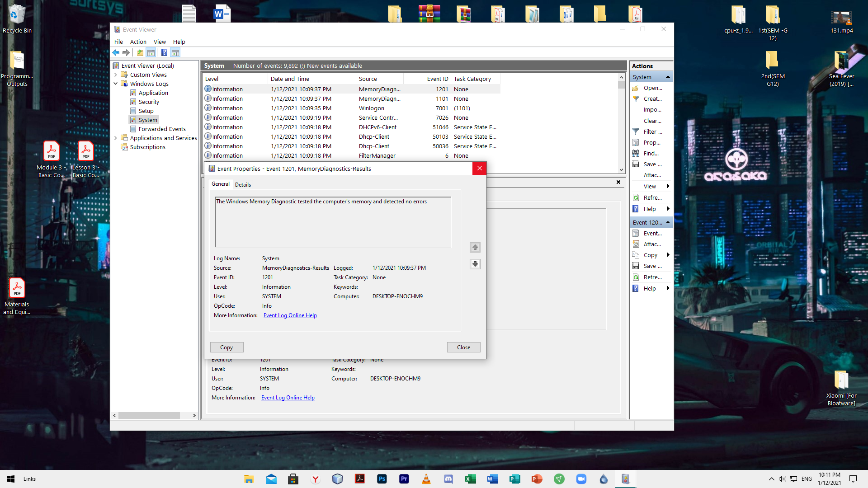Select the General tab in Event Properties
This screenshot has width=868, height=488.
pos(220,183)
